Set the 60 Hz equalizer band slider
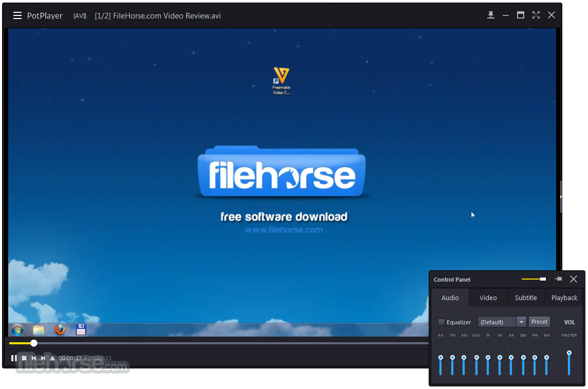 point(440,358)
